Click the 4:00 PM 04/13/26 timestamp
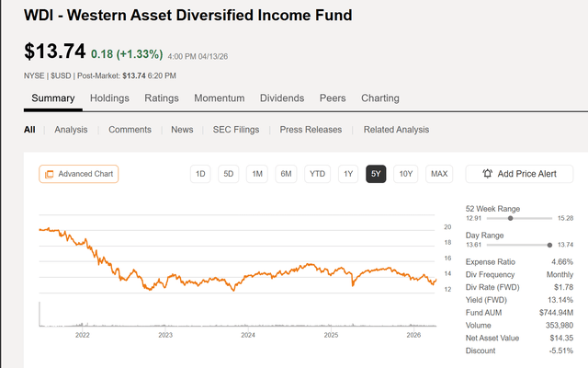This screenshot has height=368, width=588. tap(198, 57)
